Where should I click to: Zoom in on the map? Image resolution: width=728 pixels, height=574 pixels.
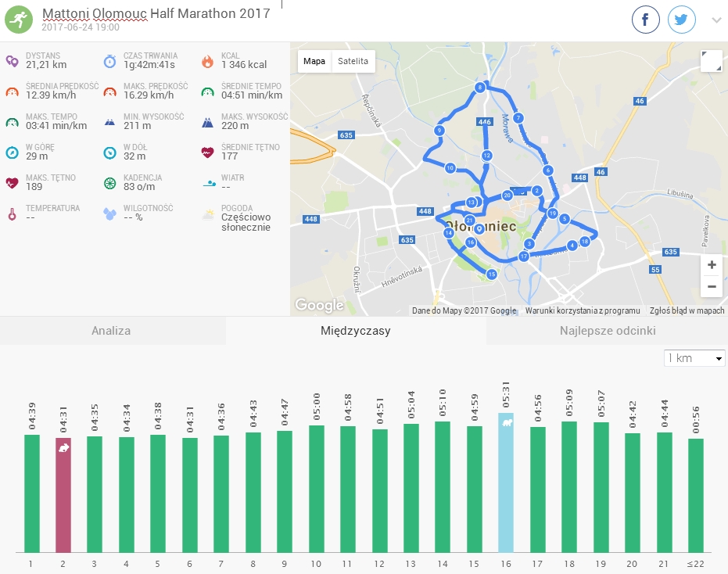coord(711,265)
